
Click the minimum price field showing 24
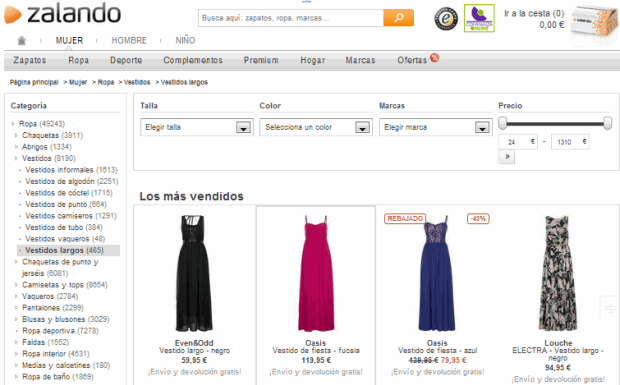coord(518,142)
